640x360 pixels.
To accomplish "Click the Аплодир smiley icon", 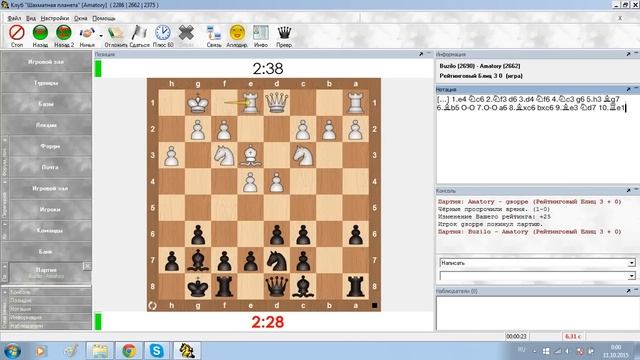I will pos(237,33).
